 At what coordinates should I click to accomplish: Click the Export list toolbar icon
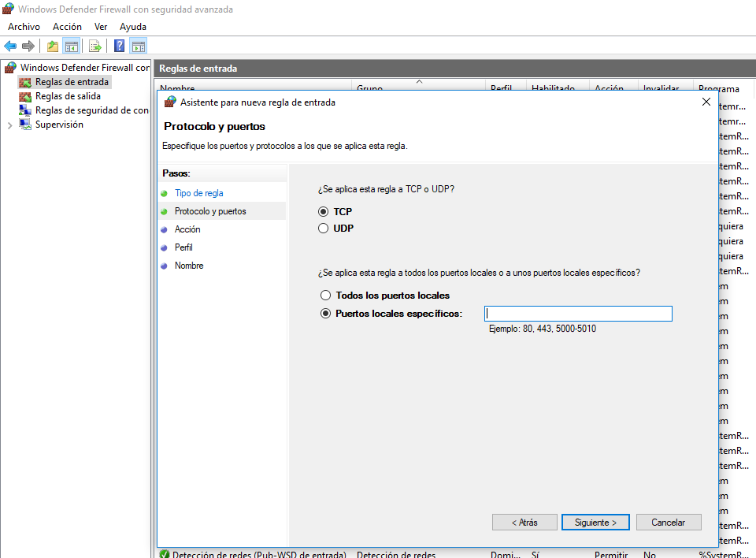point(95,46)
